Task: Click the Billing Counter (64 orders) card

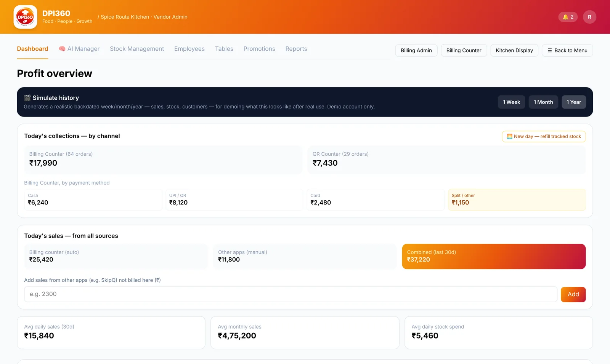Action: pos(163,160)
